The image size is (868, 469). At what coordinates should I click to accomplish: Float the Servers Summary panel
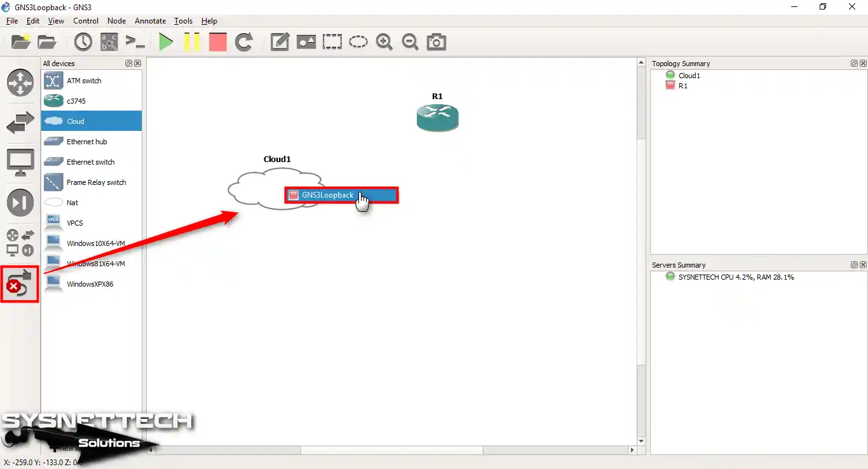[x=854, y=265]
